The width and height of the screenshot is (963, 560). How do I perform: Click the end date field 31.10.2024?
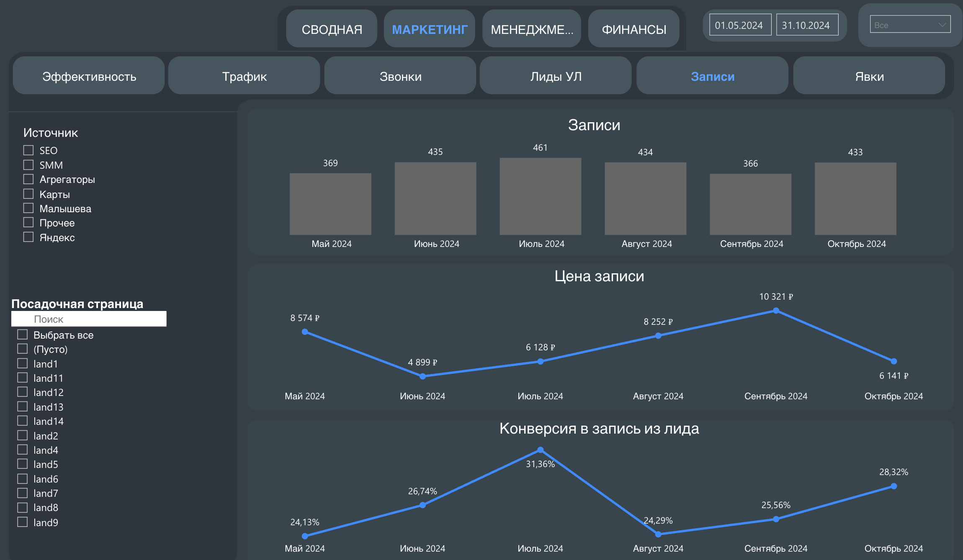click(x=807, y=25)
